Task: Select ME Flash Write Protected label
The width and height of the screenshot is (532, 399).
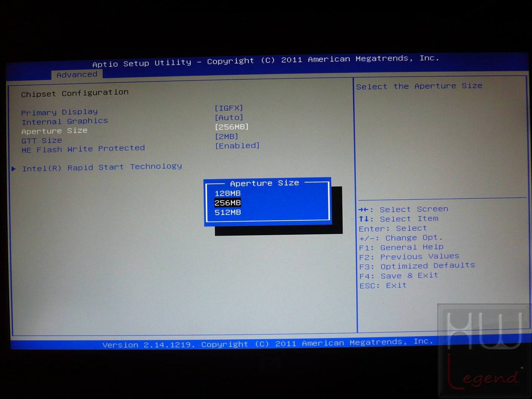Action: coord(83,149)
